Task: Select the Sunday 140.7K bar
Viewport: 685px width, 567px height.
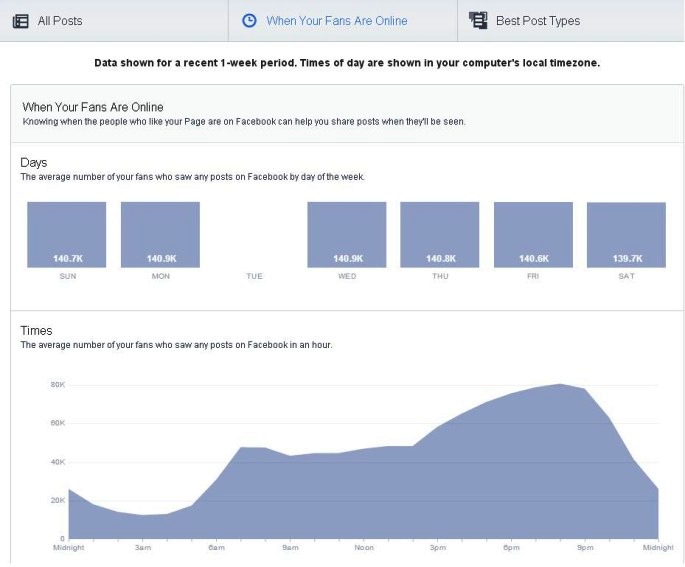Action: pyautogui.click(x=66, y=235)
